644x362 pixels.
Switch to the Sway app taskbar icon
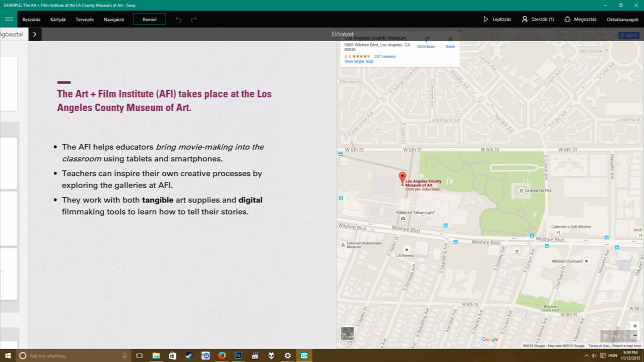pos(304,356)
